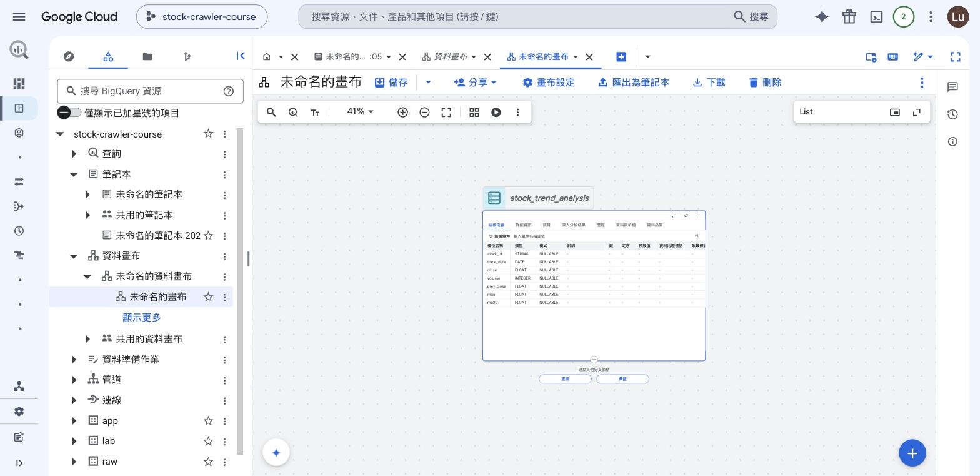Add new tab plus icon
This screenshot has width=980, height=476.
pyautogui.click(x=621, y=56)
